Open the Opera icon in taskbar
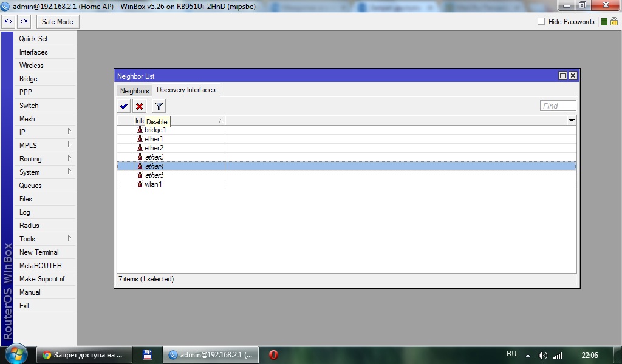This screenshot has height=364, width=622. 273,355
